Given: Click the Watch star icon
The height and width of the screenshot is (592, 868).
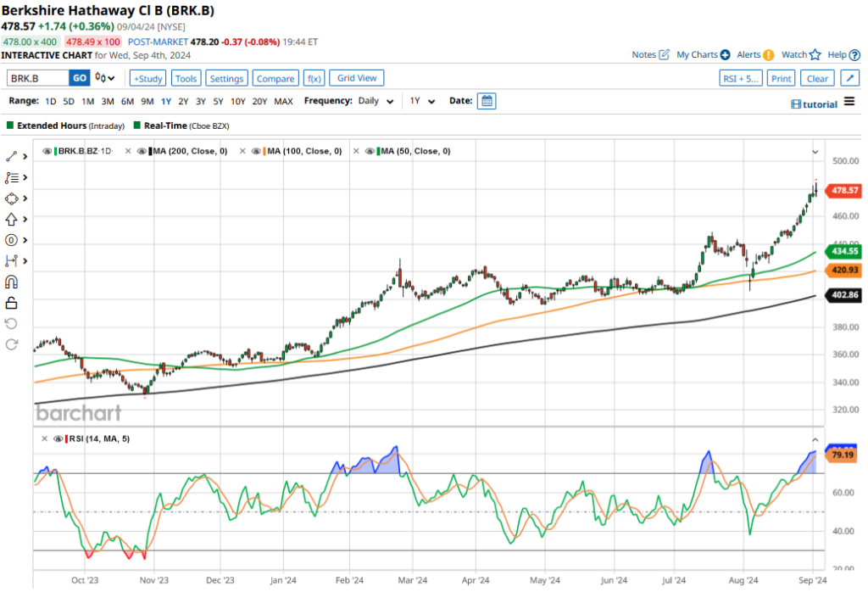Looking at the screenshot, I should (x=815, y=54).
